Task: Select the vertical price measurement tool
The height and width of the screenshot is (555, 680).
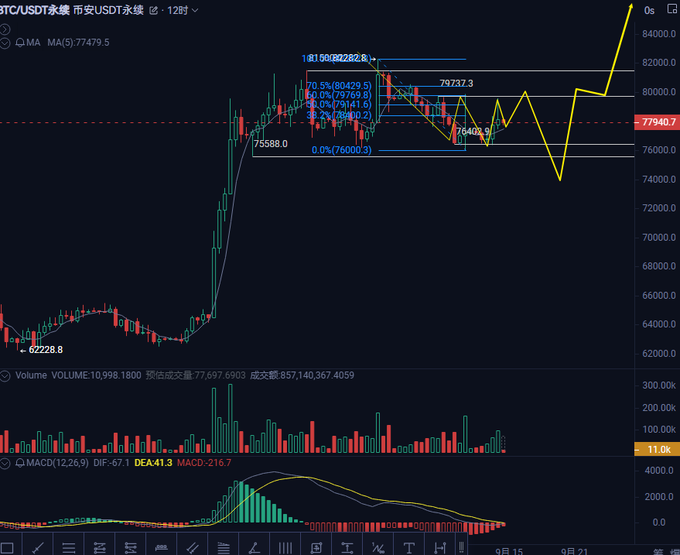Action: (x=347, y=548)
